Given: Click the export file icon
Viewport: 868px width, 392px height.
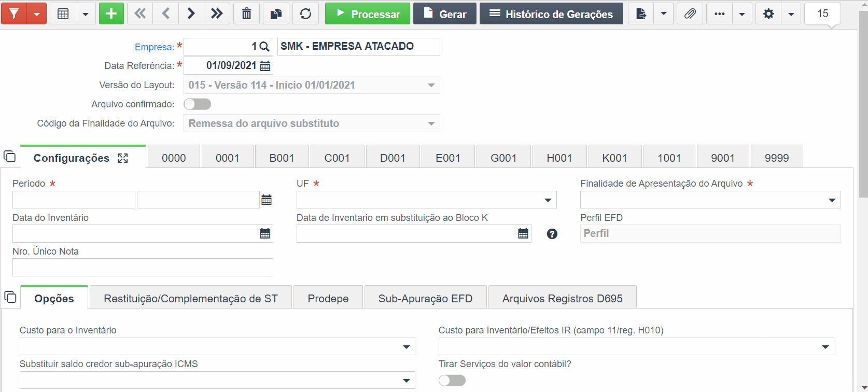Looking at the screenshot, I should click(x=641, y=13).
